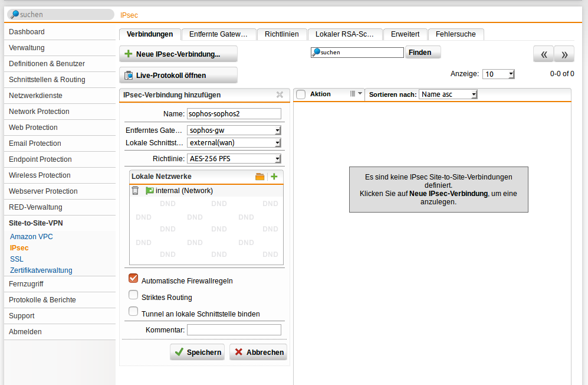Open the Richtlinien tab
Screen dimensions: 588x385
tap(282, 34)
